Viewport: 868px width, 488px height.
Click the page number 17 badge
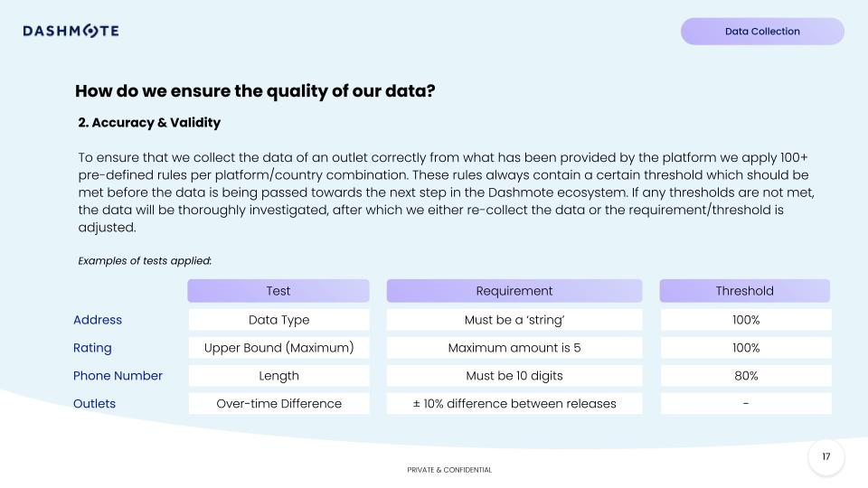[x=826, y=457]
